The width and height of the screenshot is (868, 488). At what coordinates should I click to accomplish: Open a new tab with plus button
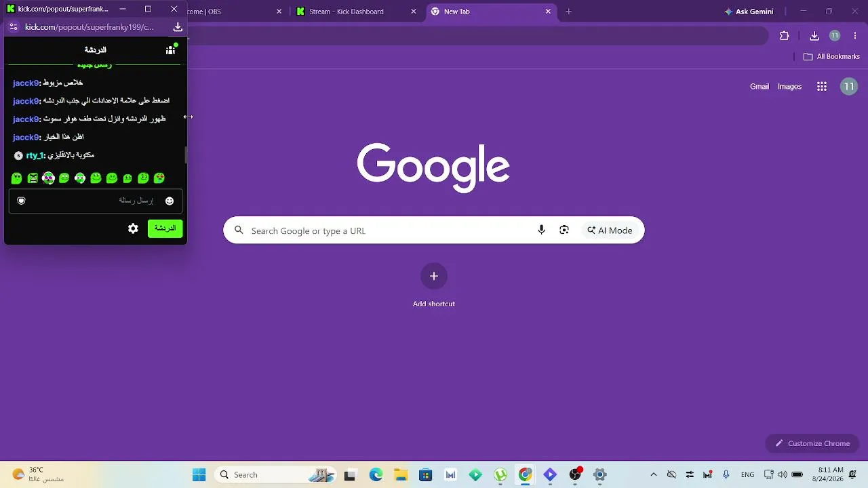click(568, 12)
